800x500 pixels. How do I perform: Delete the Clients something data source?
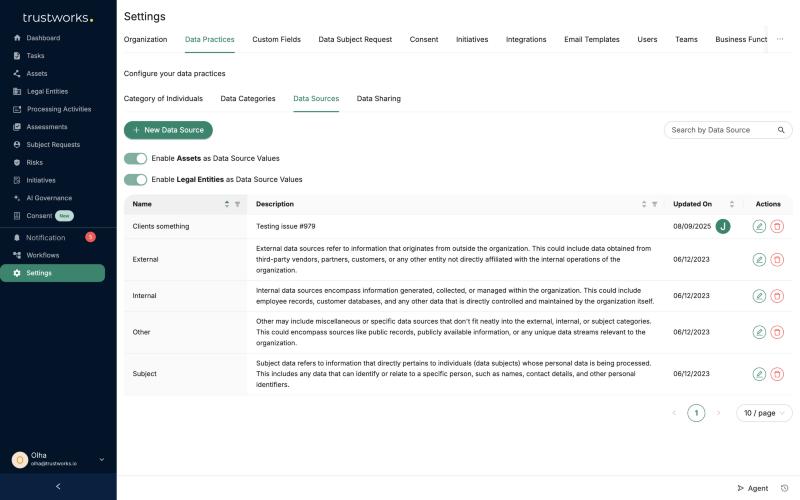pyautogui.click(x=777, y=226)
